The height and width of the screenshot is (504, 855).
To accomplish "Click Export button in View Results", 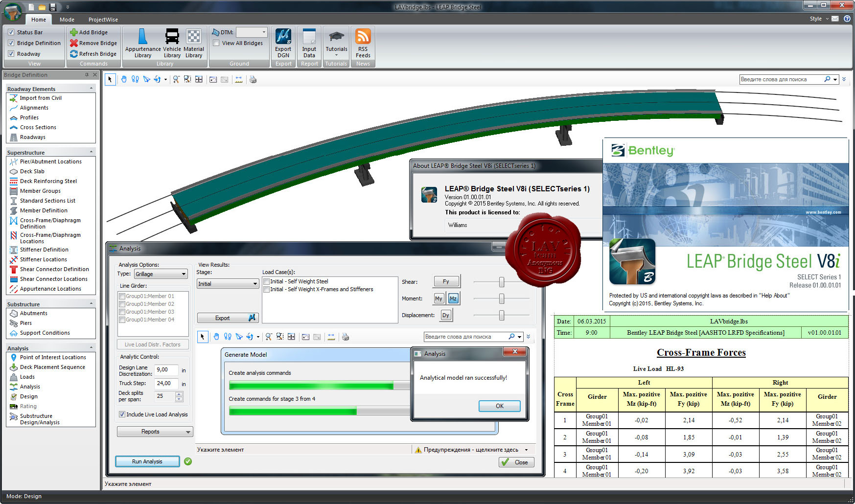I will (228, 318).
